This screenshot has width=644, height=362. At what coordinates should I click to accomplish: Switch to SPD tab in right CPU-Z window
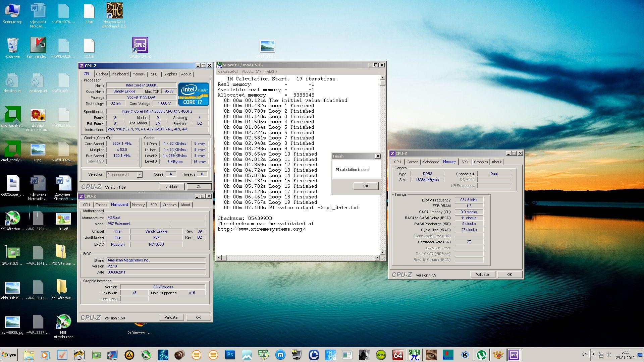pos(465,162)
